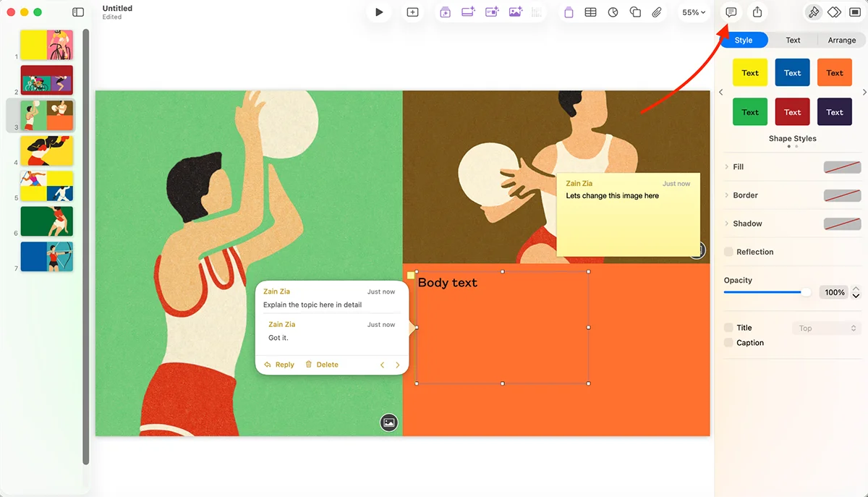This screenshot has height=497, width=868.
Task: Click the "Body text" text box
Action: (503, 327)
